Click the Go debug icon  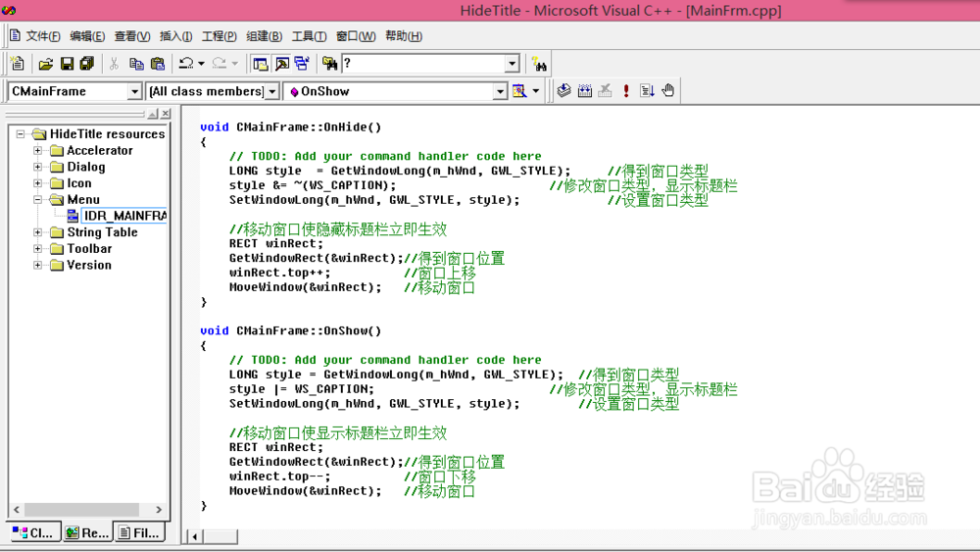[x=647, y=91]
